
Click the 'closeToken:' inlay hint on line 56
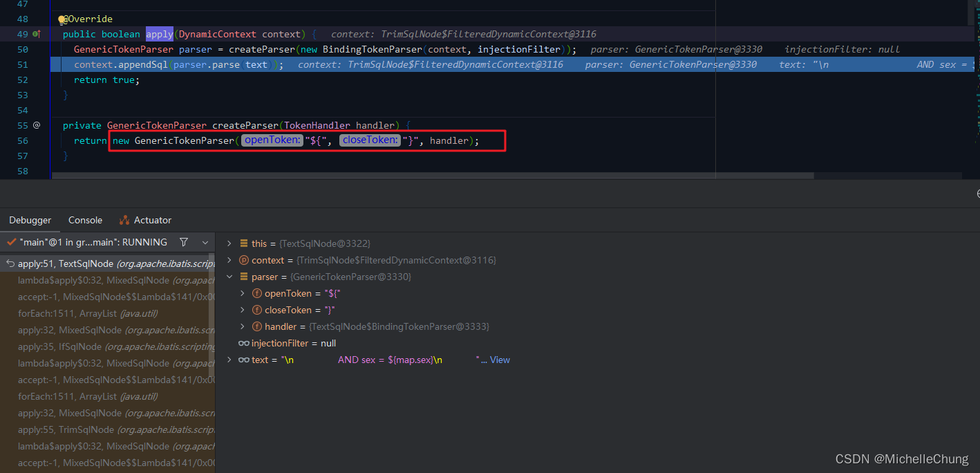click(x=370, y=140)
